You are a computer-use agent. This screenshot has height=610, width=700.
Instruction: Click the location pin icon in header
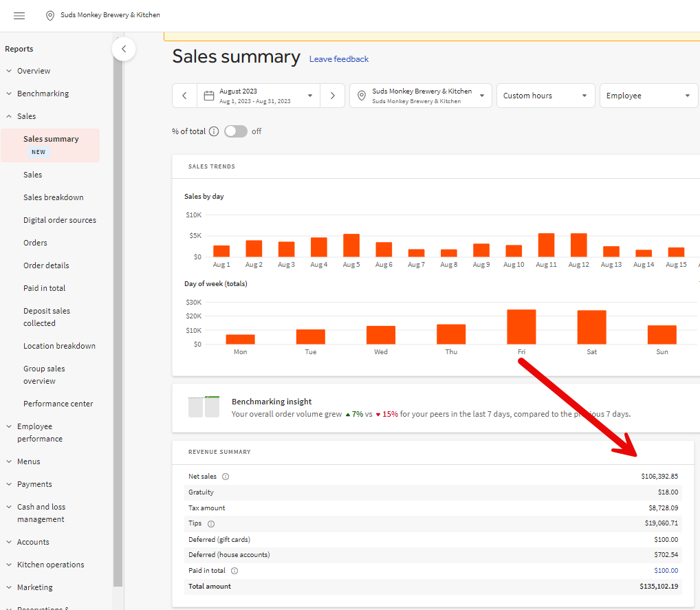pos(50,15)
